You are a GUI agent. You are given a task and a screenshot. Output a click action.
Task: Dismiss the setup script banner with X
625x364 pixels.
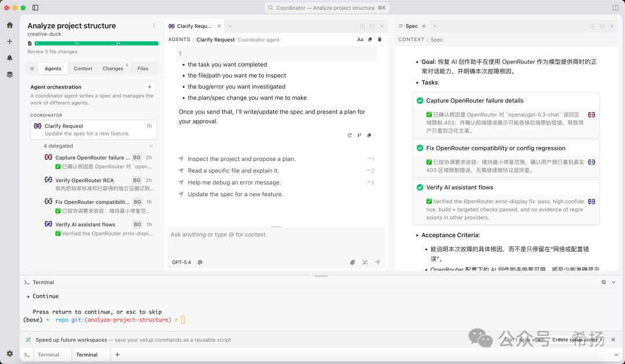click(613, 340)
